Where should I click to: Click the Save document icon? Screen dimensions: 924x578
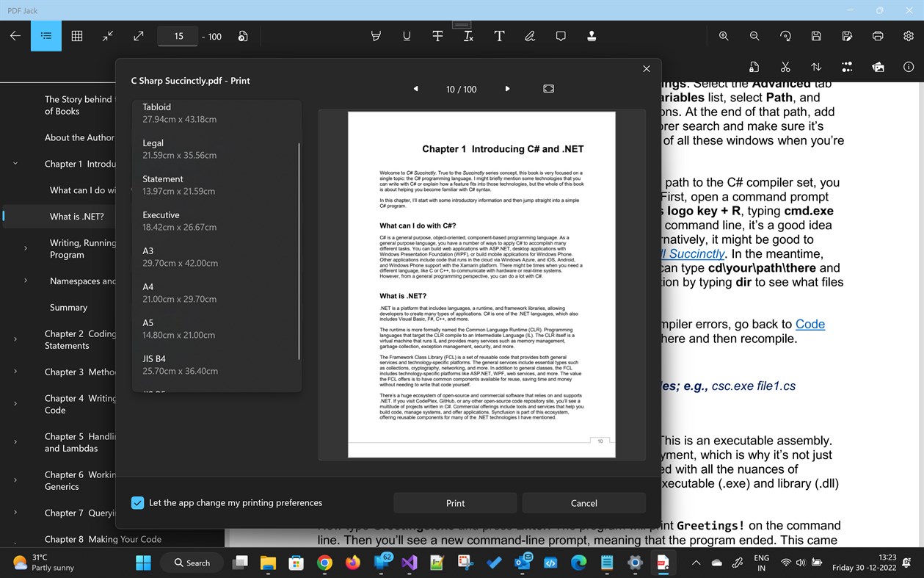point(815,36)
